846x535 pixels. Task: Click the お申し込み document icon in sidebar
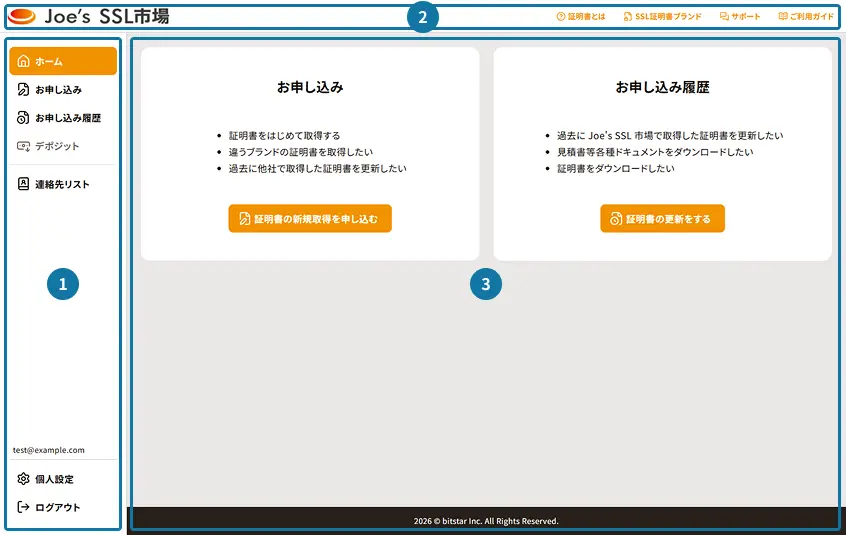pyautogui.click(x=23, y=90)
